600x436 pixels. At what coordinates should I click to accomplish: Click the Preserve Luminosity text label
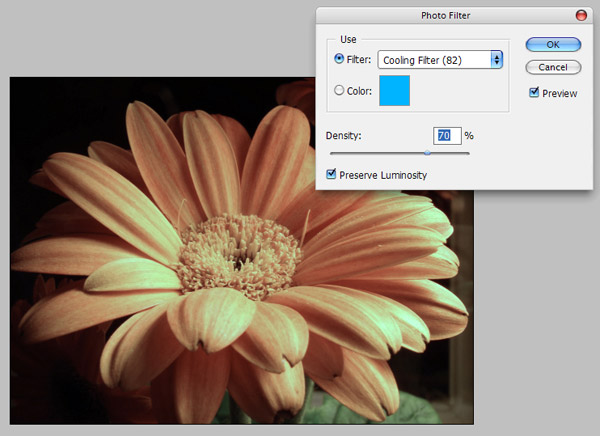pos(382,175)
